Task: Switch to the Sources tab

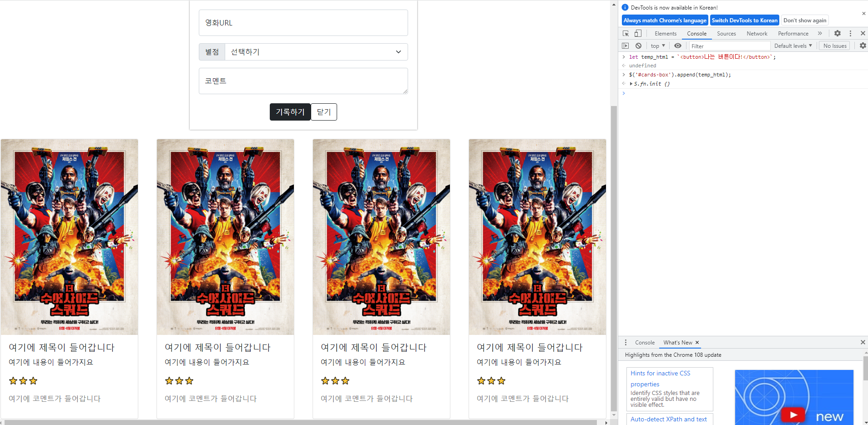Action: coord(726,33)
